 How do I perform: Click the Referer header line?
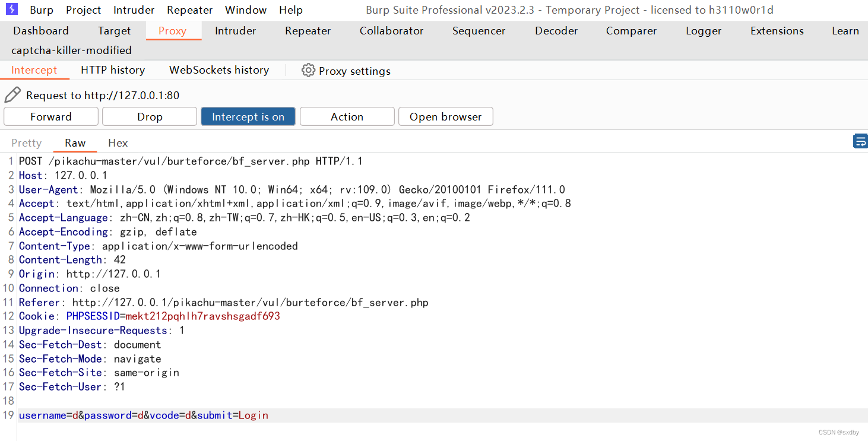pos(223,303)
